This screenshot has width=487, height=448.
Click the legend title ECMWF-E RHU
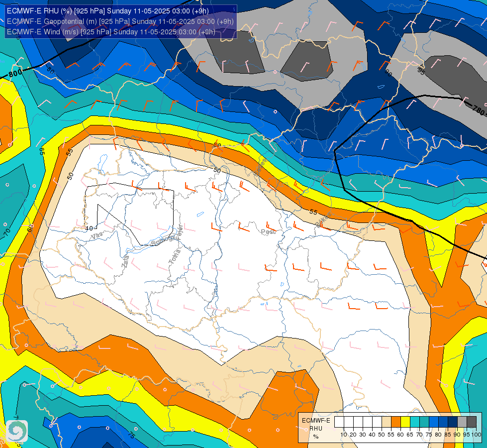316,425
